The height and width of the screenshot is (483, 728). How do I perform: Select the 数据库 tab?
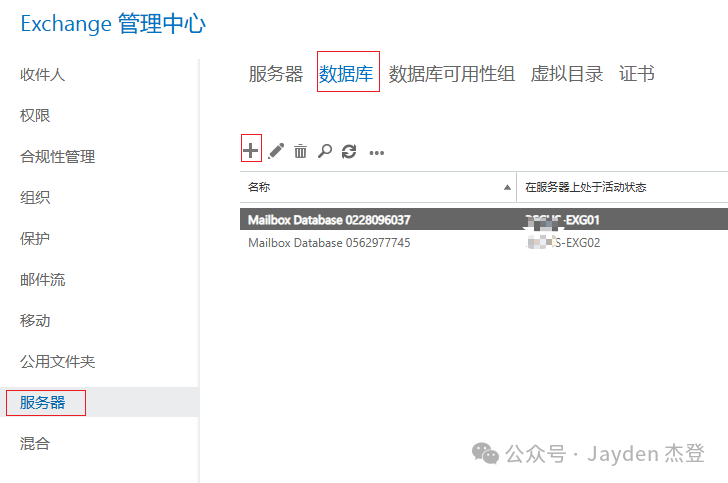[347, 74]
